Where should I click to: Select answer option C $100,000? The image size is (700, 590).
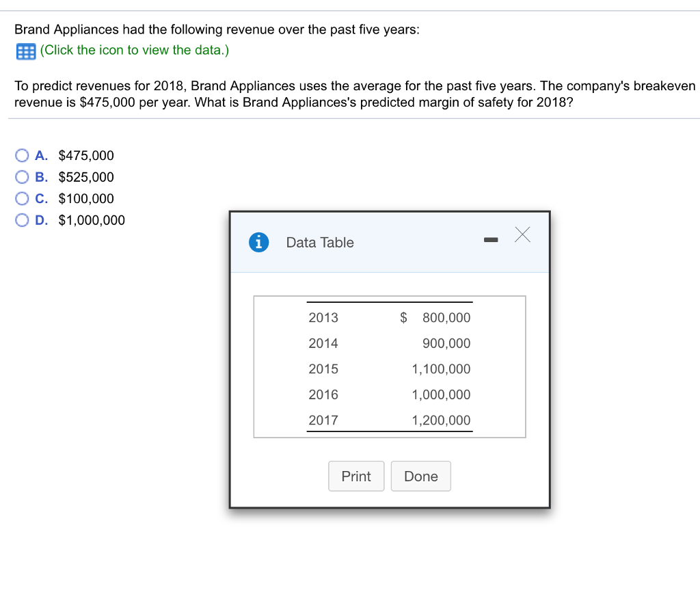22,198
